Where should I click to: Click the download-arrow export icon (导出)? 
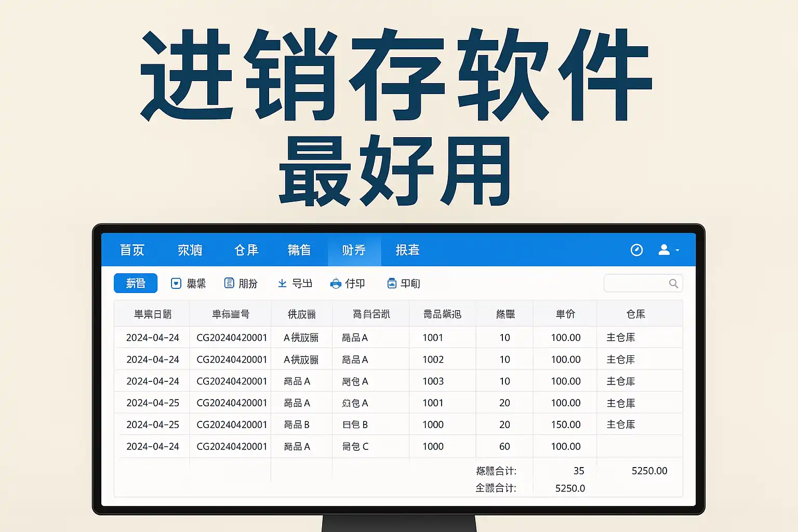click(x=282, y=283)
